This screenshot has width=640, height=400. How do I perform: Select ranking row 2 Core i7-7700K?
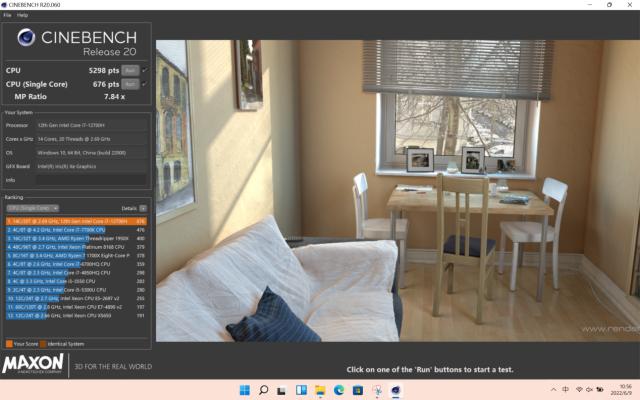[76, 230]
